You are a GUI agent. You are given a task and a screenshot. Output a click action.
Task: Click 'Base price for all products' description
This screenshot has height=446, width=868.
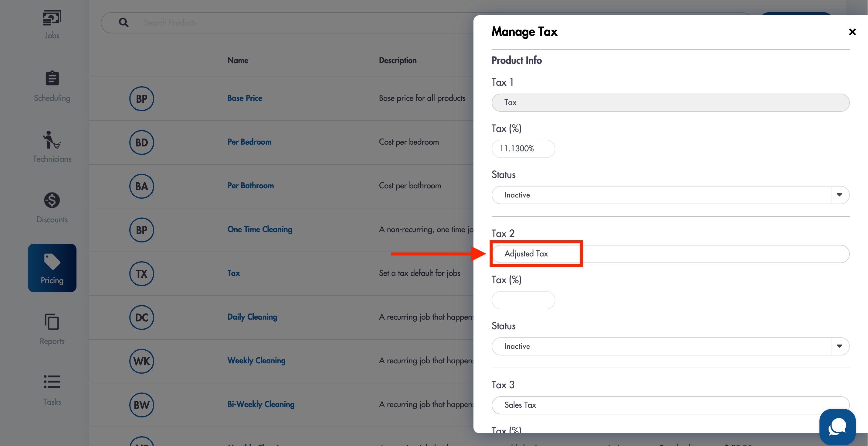422,98
